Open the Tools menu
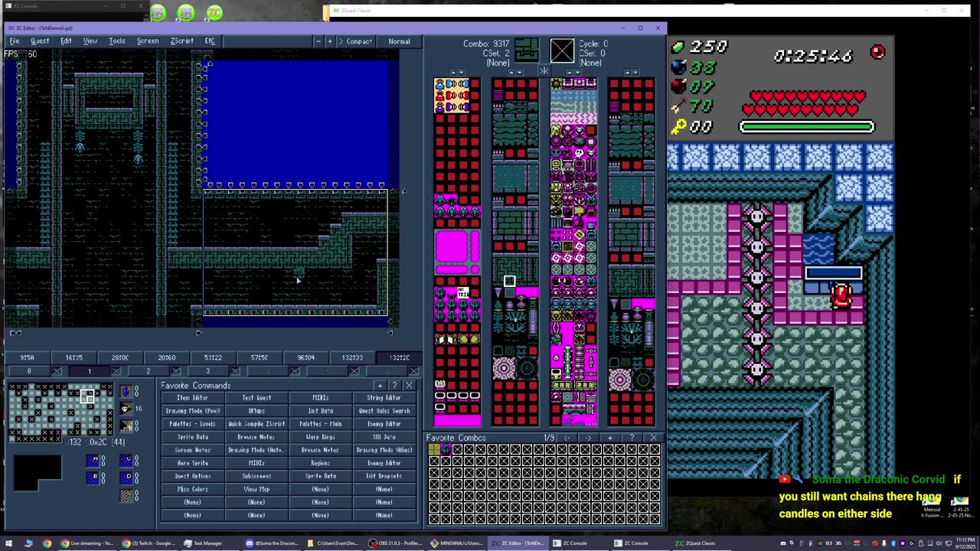The height and width of the screenshot is (551, 980). (117, 41)
